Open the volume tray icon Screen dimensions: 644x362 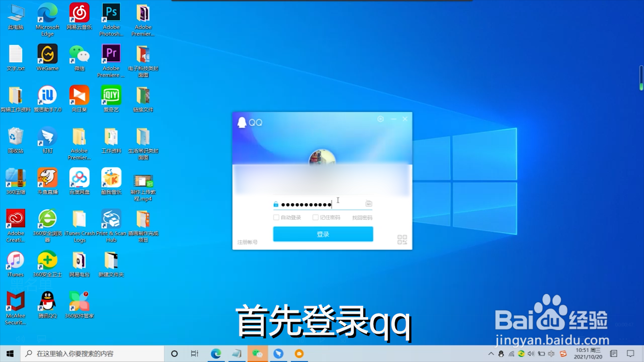coord(531,354)
